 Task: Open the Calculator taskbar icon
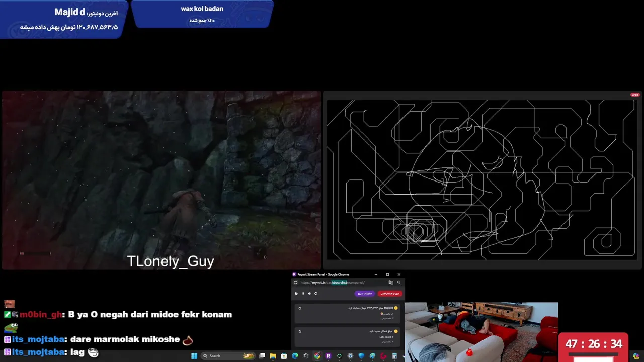tap(394, 356)
